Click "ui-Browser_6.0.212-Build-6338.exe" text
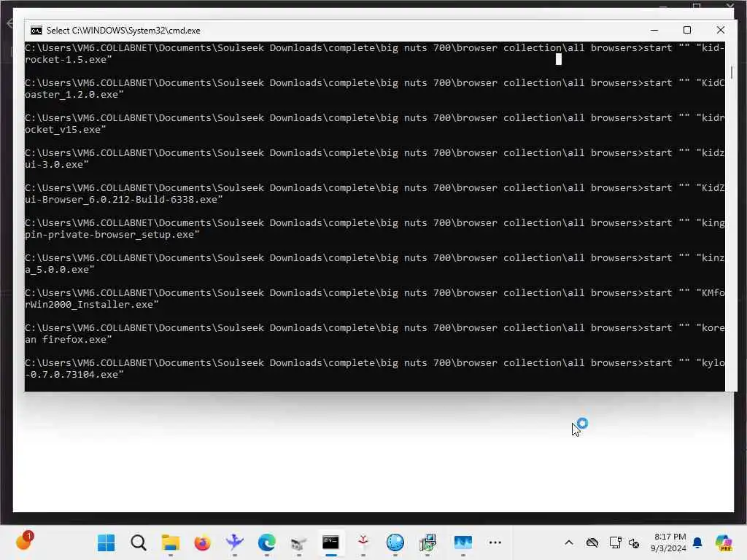747x560 pixels. (x=124, y=200)
